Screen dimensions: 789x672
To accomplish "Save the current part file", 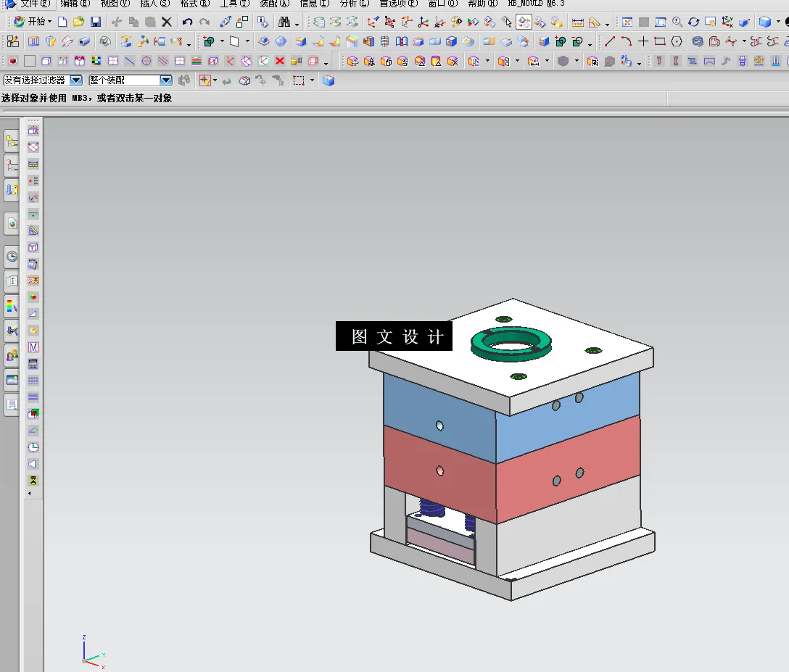I will click(x=96, y=22).
